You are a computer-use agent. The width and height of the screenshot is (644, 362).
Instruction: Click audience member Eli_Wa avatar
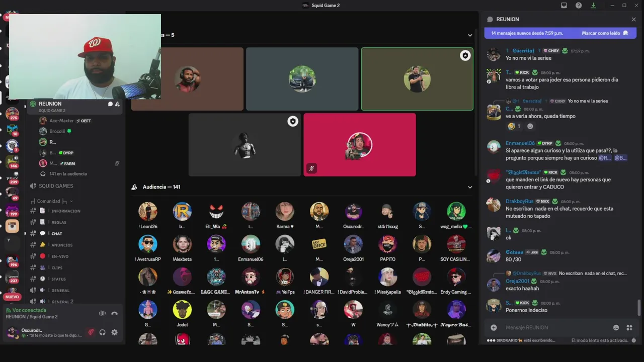(x=216, y=212)
